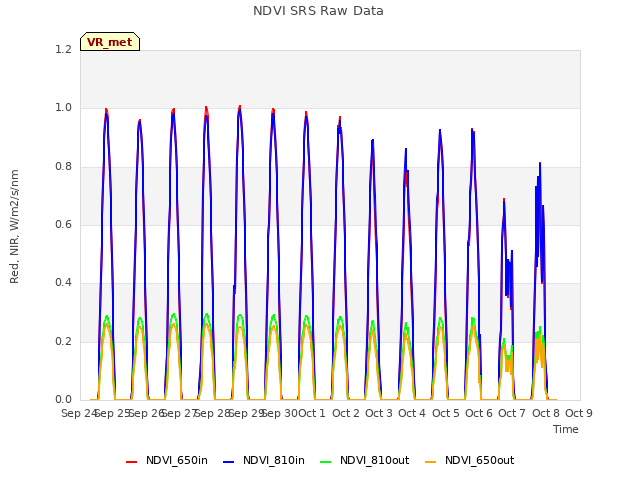Click the blue NDVI_810in legend swatch
The image size is (640, 480).
click(229, 462)
